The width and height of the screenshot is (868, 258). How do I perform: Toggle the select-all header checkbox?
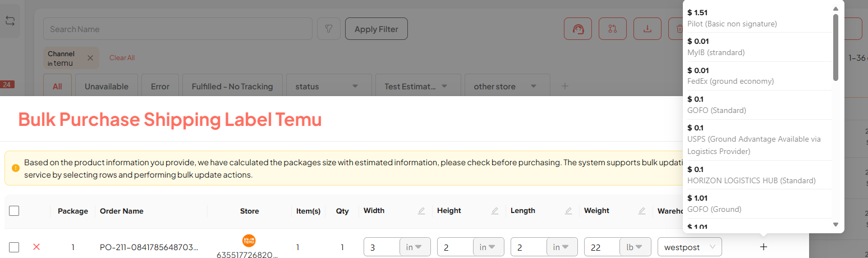click(15, 211)
